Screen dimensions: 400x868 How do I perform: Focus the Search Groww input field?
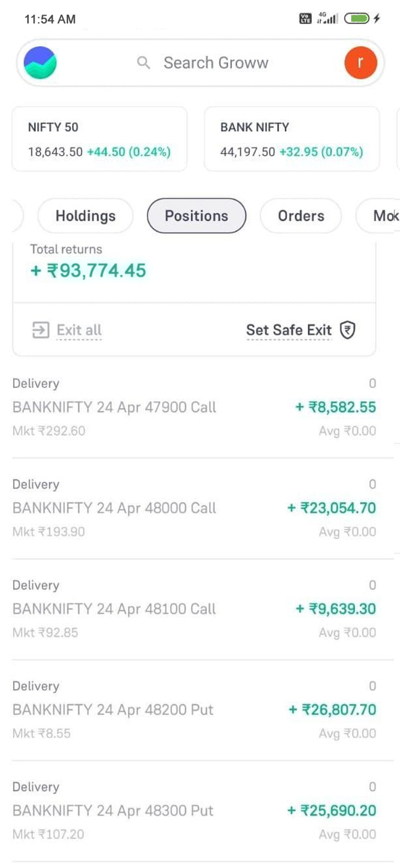tap(216, 63)
